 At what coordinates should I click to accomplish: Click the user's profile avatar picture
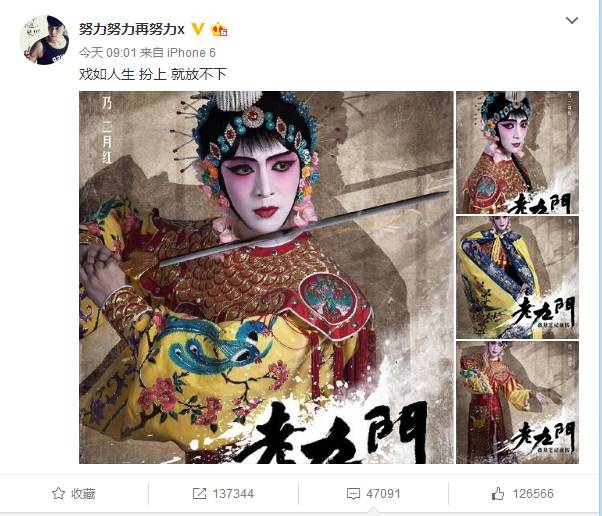point(44,40)
